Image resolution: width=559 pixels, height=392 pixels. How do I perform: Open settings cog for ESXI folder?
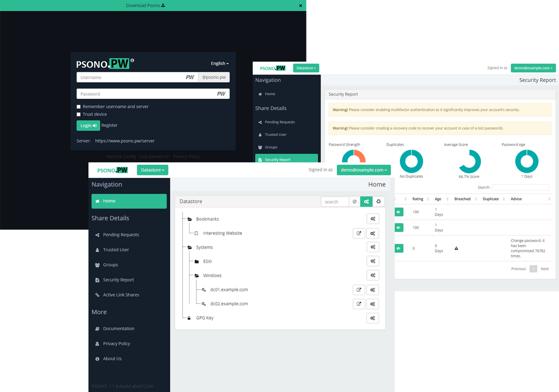click(373, 261)
